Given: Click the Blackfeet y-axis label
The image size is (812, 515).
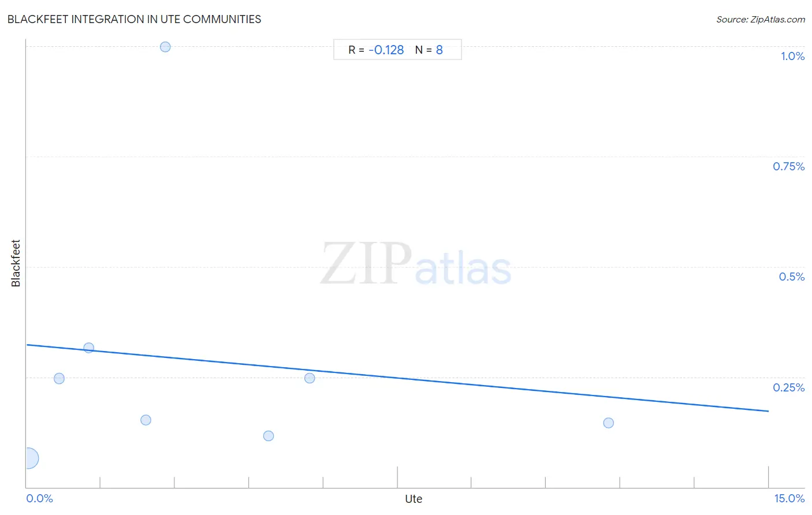Looking at the screenshot, I should coord(16,263).
